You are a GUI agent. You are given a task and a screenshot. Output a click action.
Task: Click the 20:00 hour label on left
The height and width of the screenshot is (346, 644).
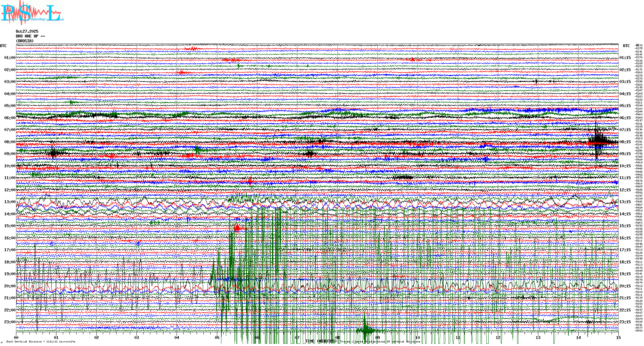(10, 286)
